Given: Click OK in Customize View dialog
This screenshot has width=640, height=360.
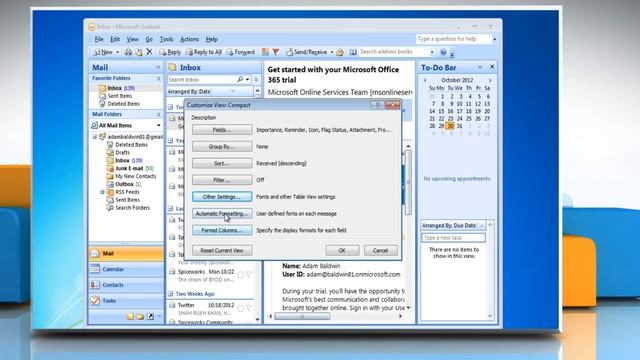Looking at the screenshot, I should pyautogui.click(x=342, y=250).
